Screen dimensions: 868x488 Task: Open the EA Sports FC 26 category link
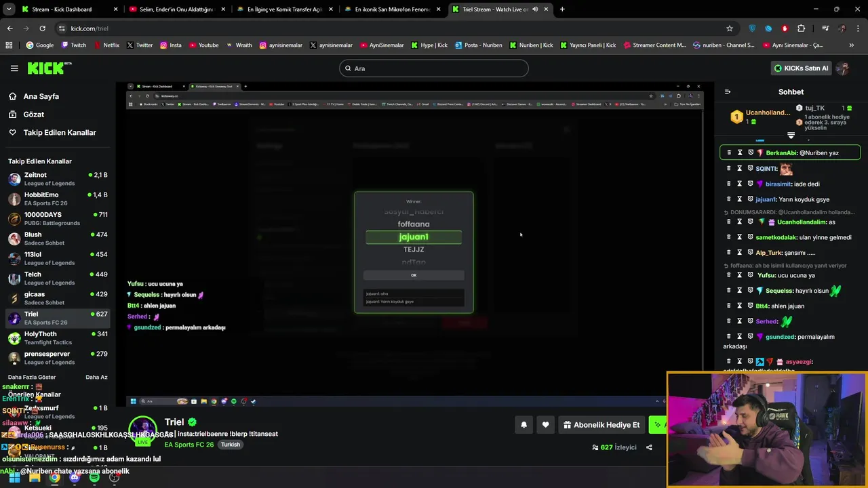click(189, 445)
